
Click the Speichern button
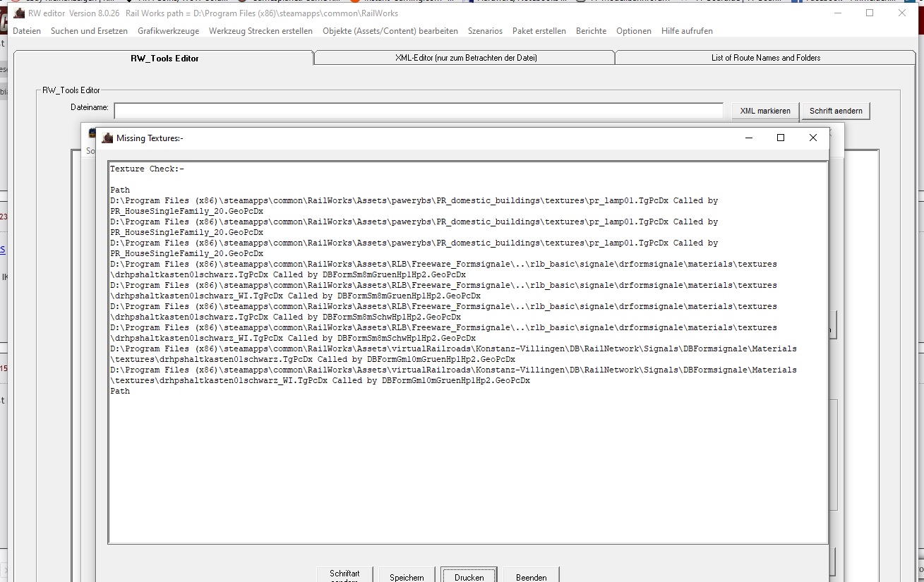[x=407, y=575]
